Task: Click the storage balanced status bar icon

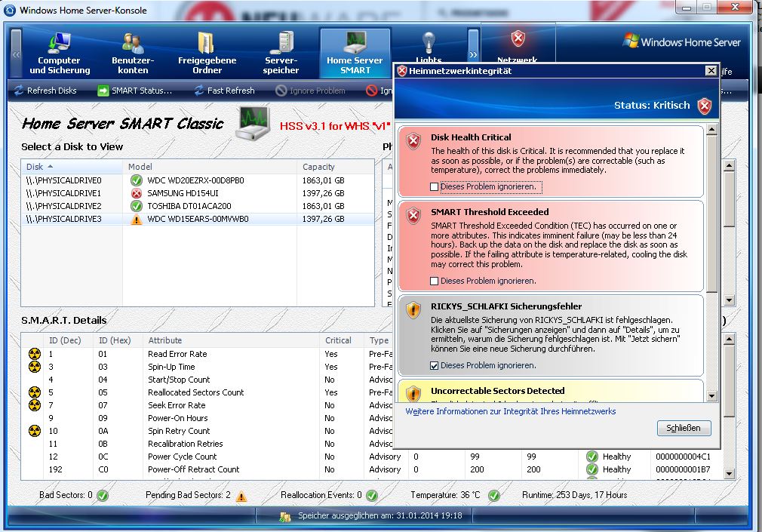Action: pyautogui.click(x=285, y=516)
